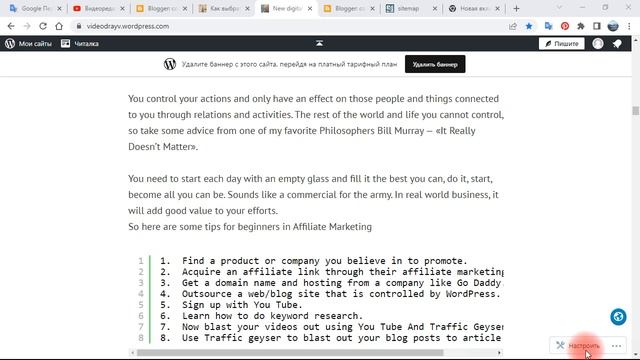Click the page vertical scrollbar thumb
640x360 pixels.
pos(636,111)
